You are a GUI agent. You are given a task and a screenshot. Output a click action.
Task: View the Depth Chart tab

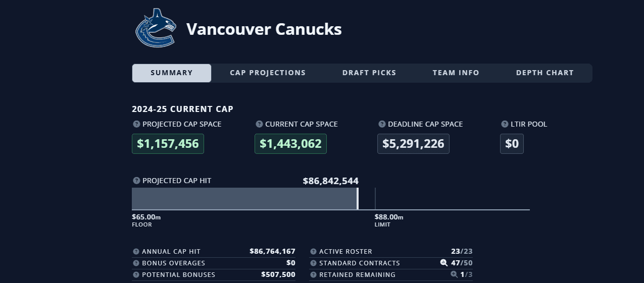[544, 73]
